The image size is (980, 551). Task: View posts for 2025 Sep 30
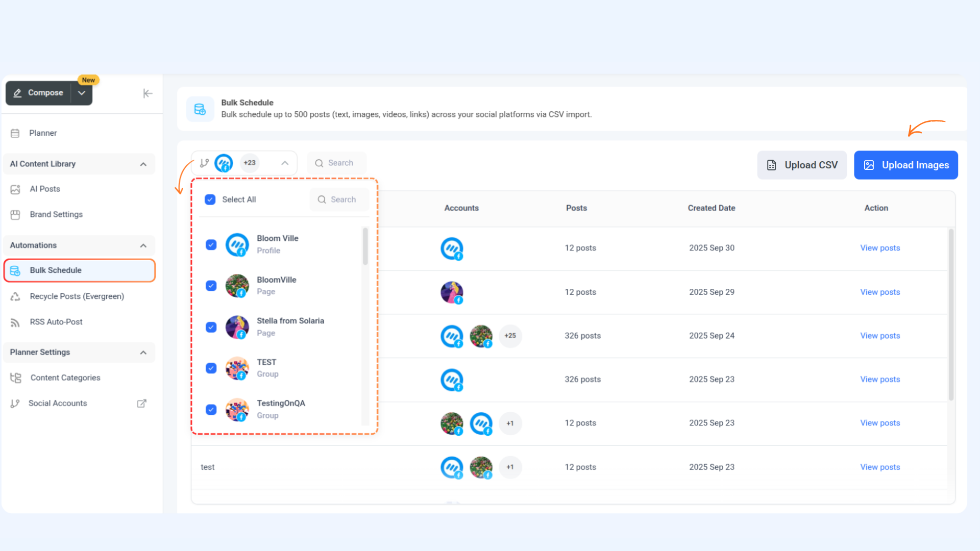click(x=879, y=248)
